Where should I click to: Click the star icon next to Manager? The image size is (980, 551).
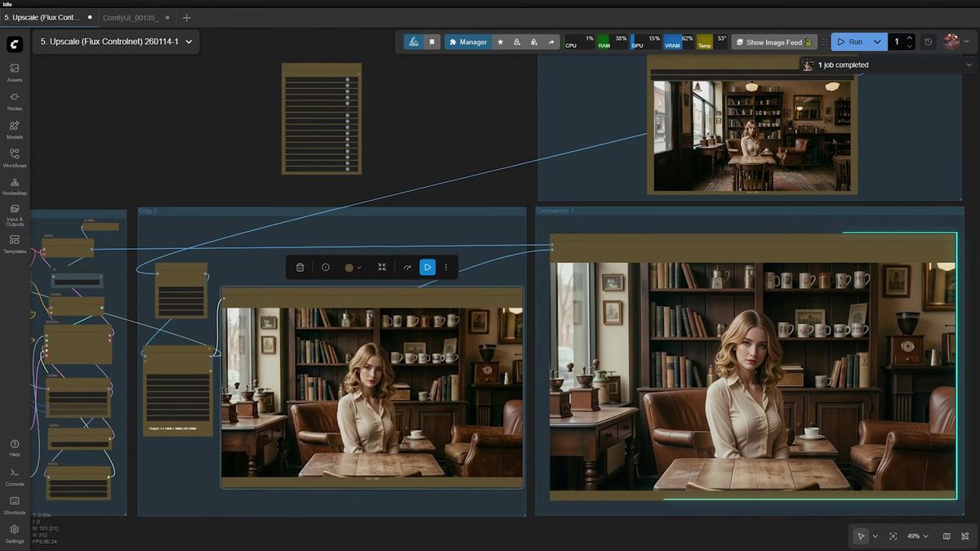tap(500, 42)
